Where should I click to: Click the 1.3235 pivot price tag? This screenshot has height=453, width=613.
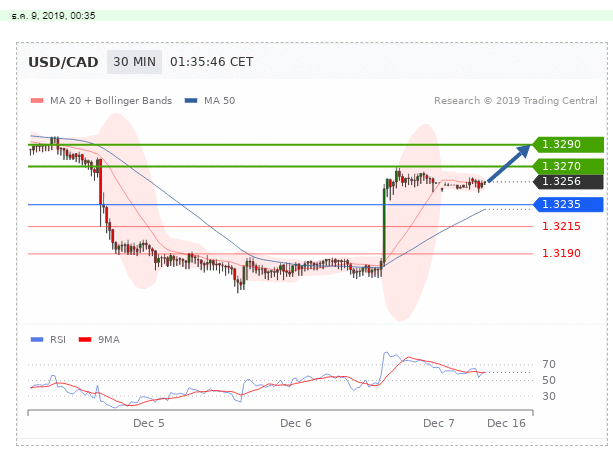(568, 204)
